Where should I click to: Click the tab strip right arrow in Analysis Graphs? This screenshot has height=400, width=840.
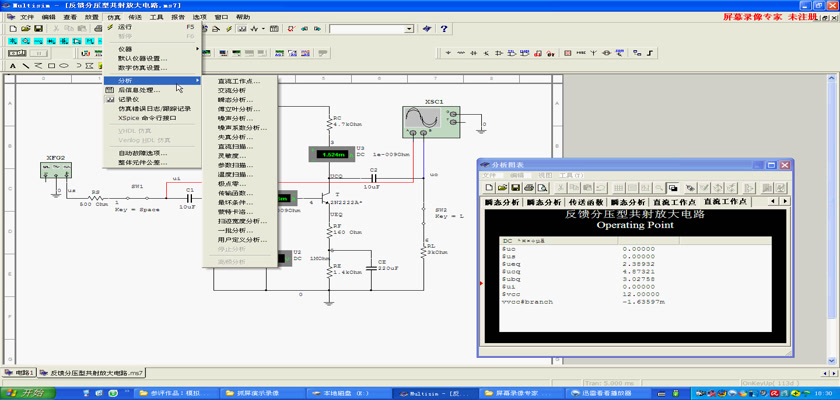click(785, 201)
